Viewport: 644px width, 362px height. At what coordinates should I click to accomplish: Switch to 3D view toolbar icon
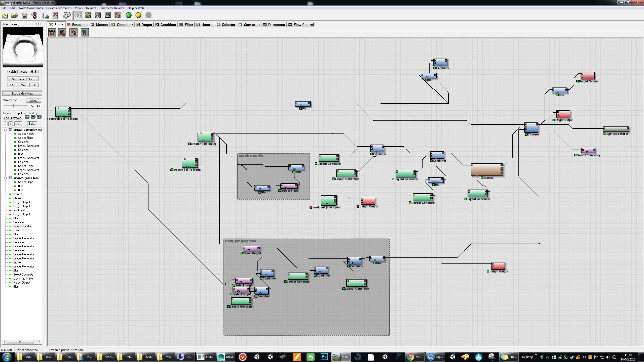108,16
